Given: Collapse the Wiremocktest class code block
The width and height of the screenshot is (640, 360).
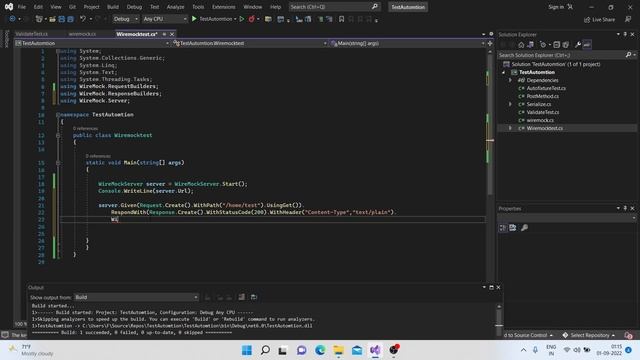Looking at the screenshot, I should [58, 135].
